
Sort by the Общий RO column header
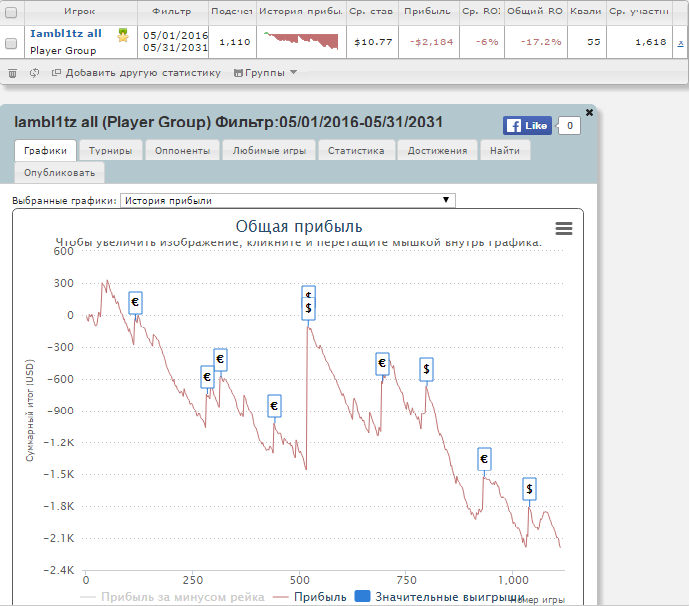click(x=535, y=12)
